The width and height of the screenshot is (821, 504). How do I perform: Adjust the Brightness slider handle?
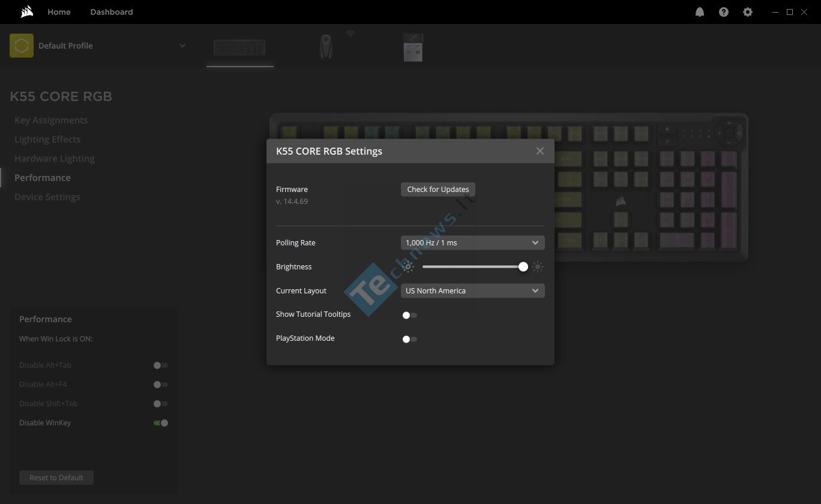pos(523,267)
